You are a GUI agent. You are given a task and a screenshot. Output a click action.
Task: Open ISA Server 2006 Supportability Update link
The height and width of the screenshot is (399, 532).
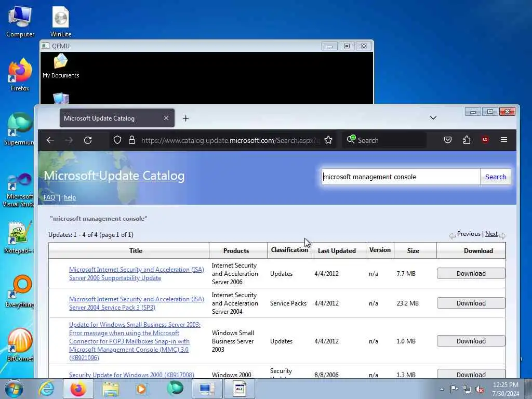point(137,274)
